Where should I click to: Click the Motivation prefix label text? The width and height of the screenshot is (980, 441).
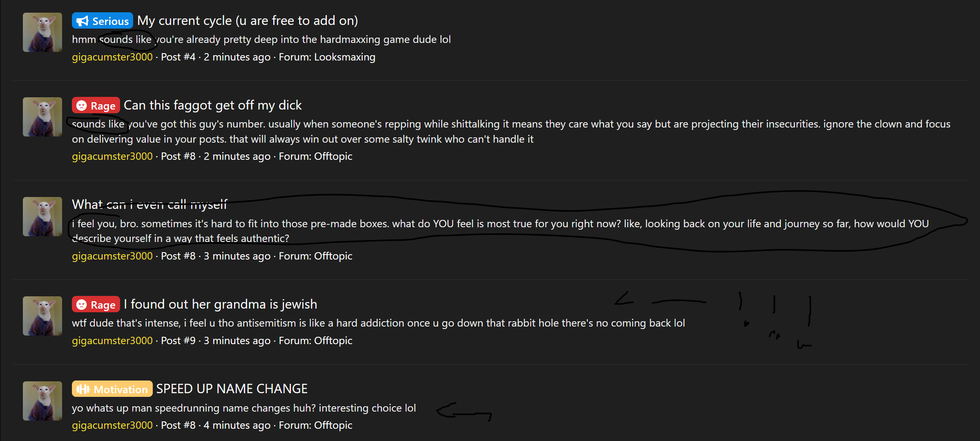(121, 390)
